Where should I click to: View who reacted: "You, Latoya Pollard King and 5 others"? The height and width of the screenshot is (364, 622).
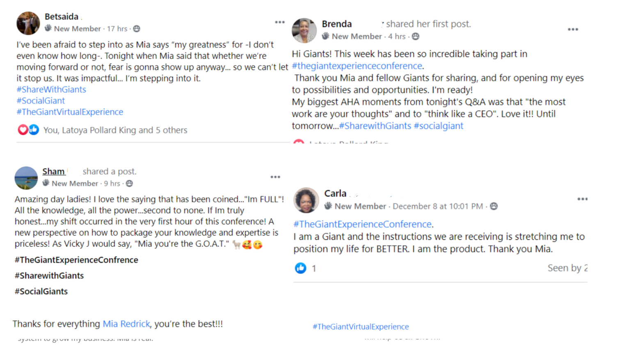(115, 130)
